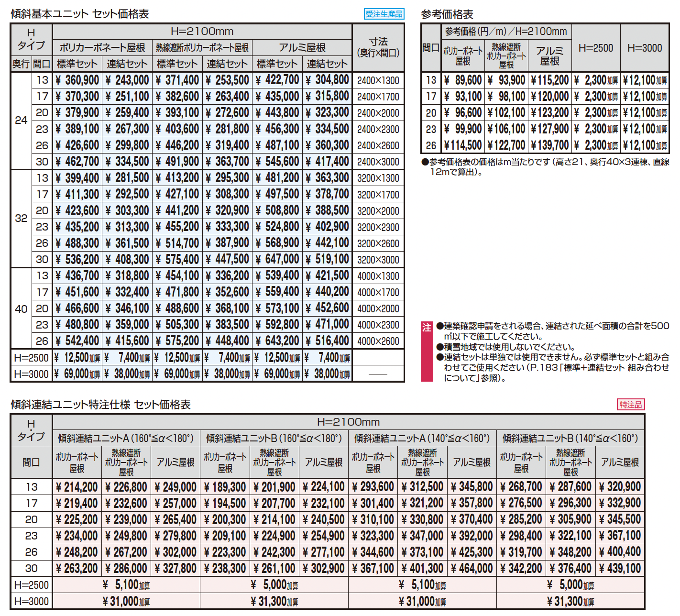Image resolution: width=680 pixels, height=616 pixels.
Task: Click the price ¥249,000 cell
Action: [175, 487]
